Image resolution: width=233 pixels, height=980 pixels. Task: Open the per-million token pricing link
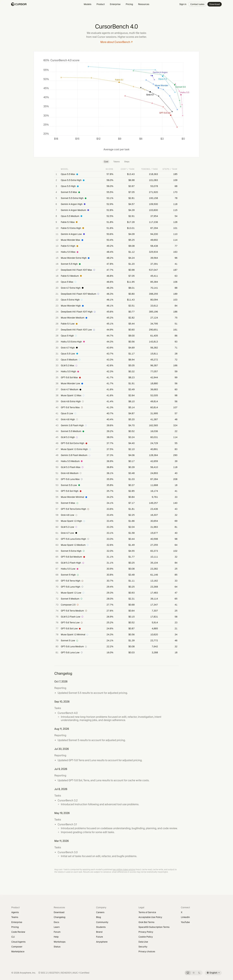(124, 870)
